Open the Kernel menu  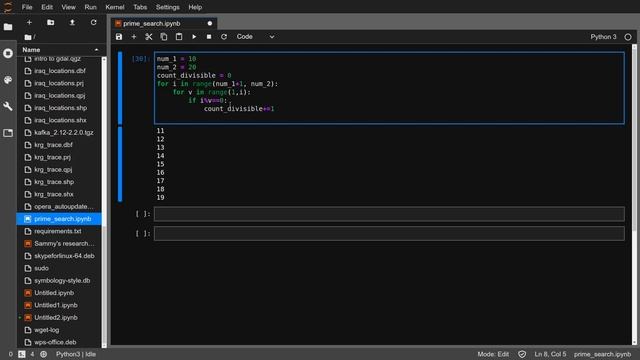coord(115,7)
